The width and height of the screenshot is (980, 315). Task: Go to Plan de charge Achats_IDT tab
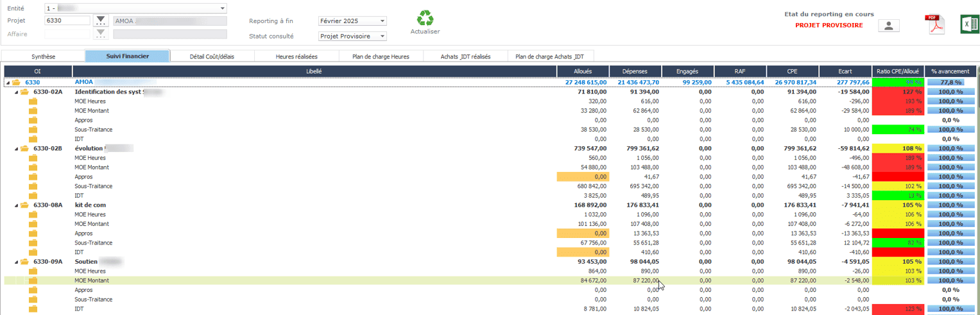[x=550, y=56]
